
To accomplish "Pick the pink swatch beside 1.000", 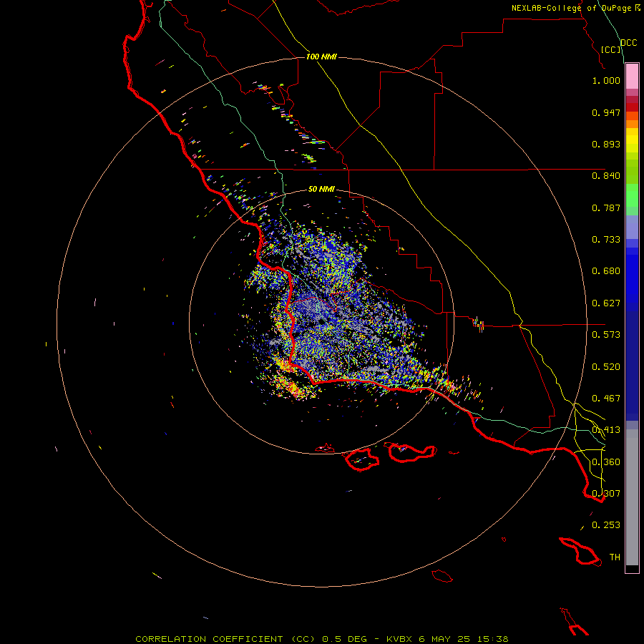I will (632, 77).
